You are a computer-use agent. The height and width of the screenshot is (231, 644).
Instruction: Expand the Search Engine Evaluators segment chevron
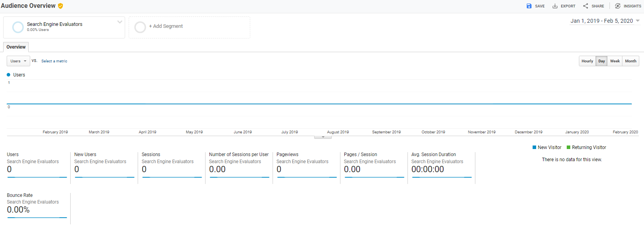point(120,22)
